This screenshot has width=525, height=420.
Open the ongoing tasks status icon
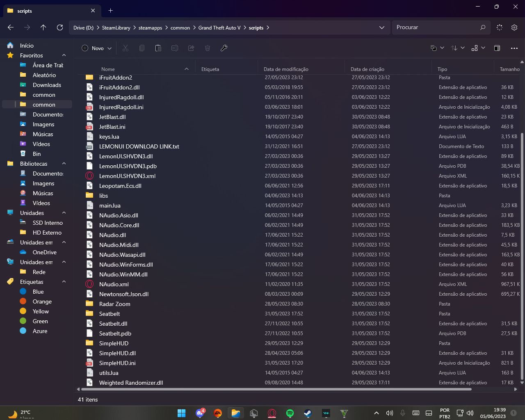pos(500,27)
